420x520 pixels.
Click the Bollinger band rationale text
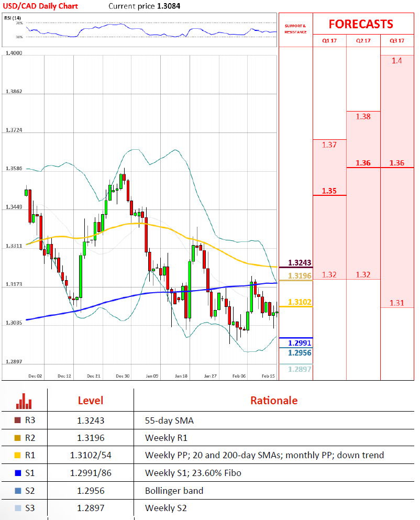pyautogui.click(x=174, y=491)
